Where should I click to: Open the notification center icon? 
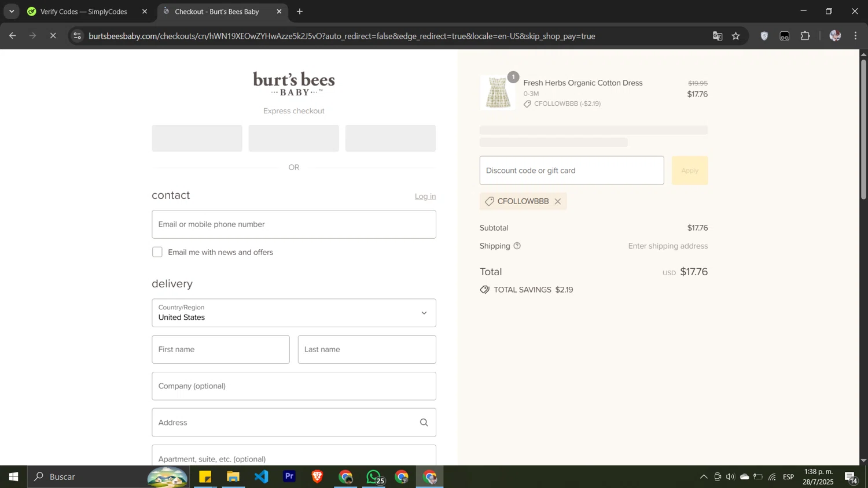click(x=852, y=477)
